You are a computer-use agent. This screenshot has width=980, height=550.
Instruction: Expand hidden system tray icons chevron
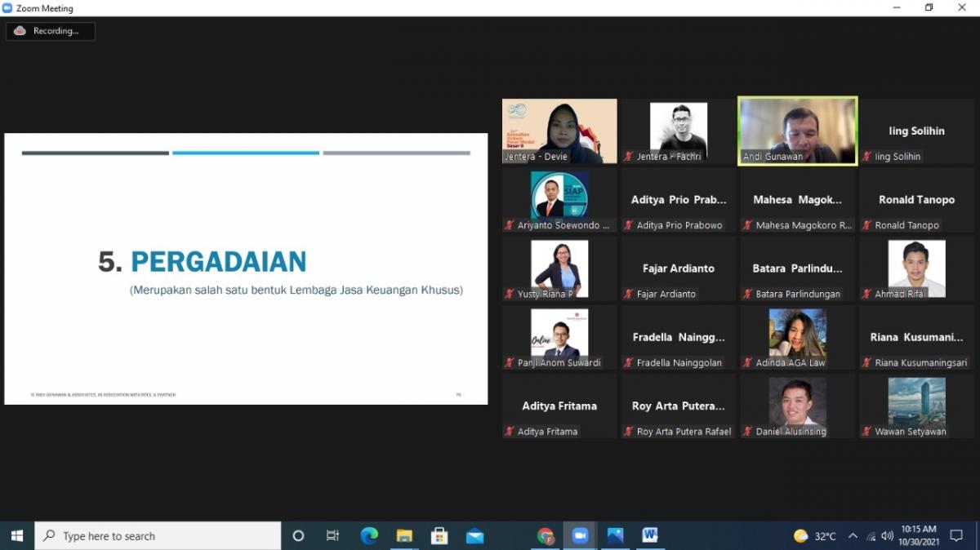pos(853,536)
